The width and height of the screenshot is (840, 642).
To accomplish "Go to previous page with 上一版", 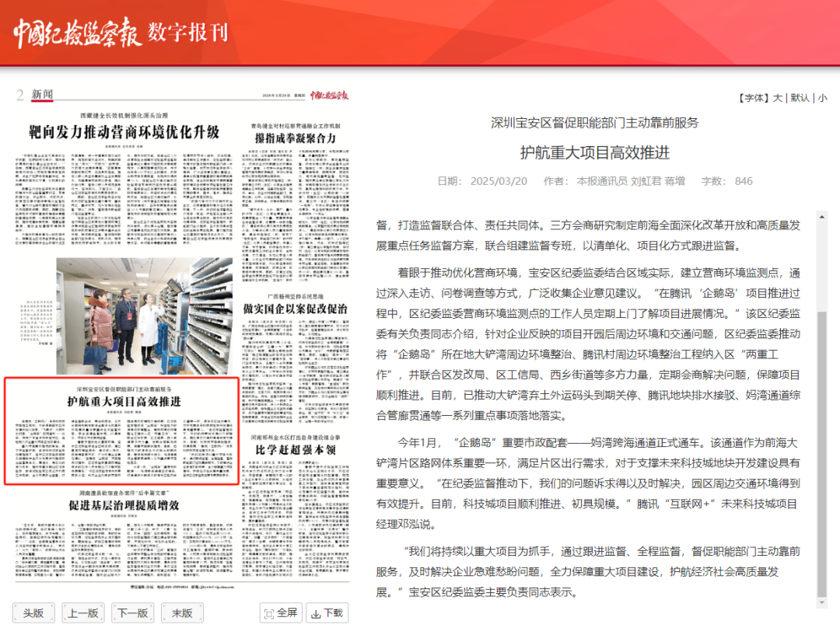I will [x=82, y=612].
